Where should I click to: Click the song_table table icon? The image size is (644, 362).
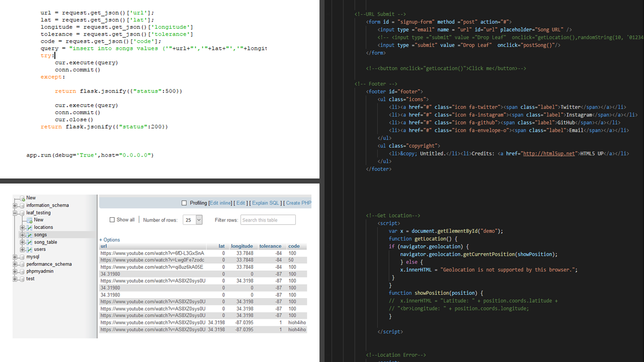[29, 242]
